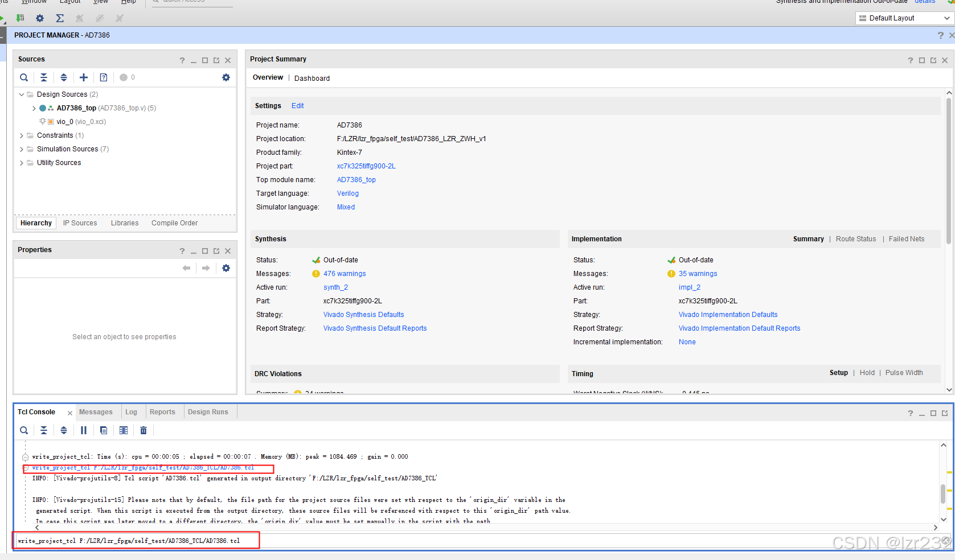Toggle column selection mode in Tcl Console
The image size is (955, 560).
tap(124, 430)
